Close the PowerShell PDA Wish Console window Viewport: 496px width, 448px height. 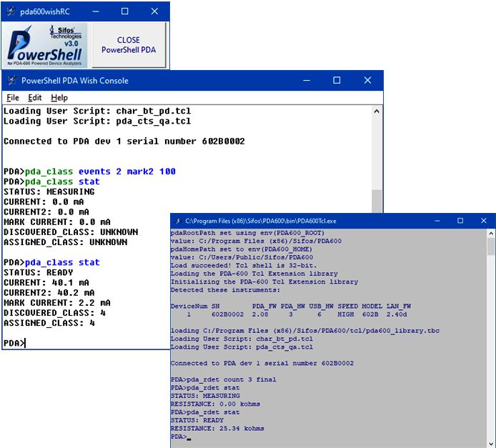click(367, 80)
